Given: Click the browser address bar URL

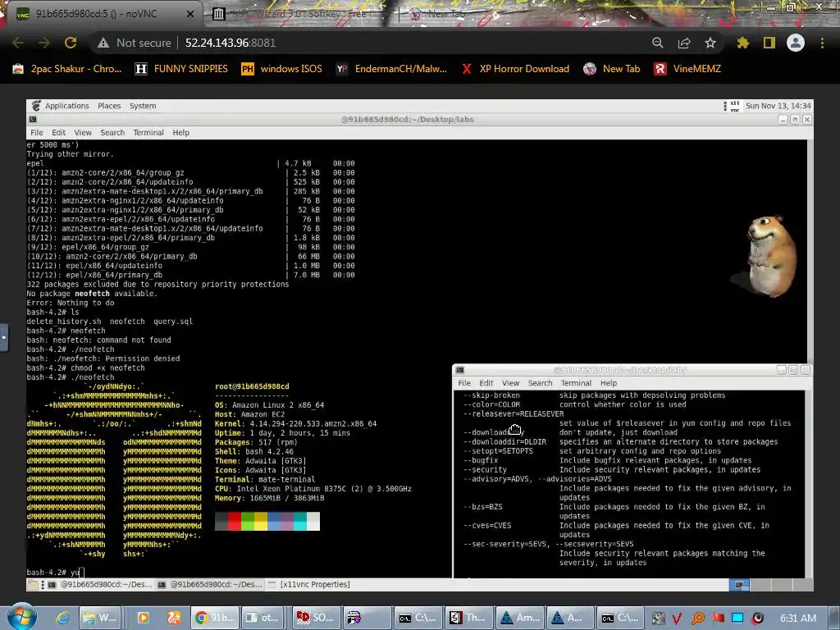Looking at the screenshot, I should (x=231, y=43).
